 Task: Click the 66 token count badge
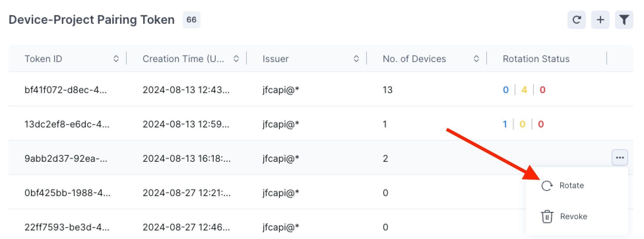pyautogui.click(x=191, y=20)
